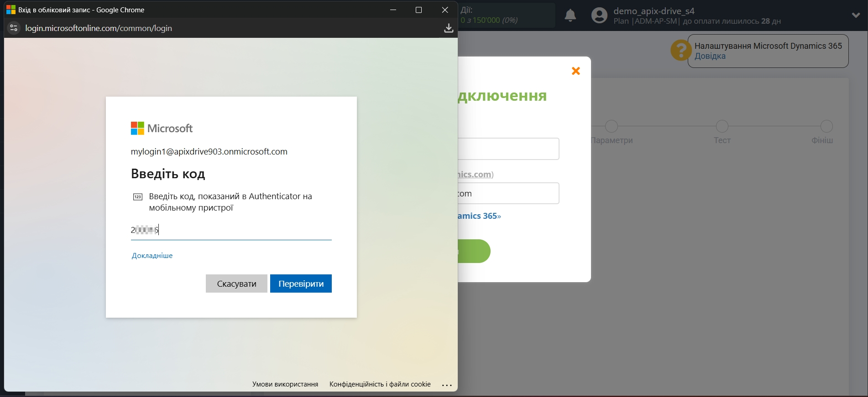868x397 pixels.
Task: Click the Дії usage counter
Action: tap(507, 15)
